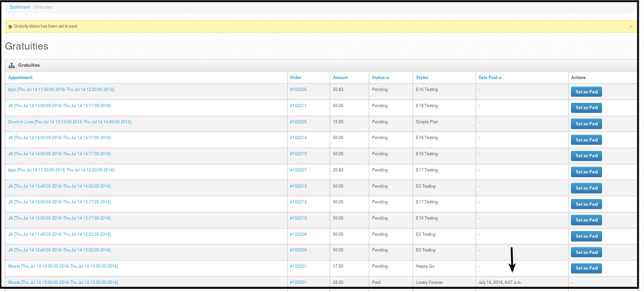Click Set as Paid for order #102207
The height and width of the screenshot is (292, 644).
[x=586, y=172]
